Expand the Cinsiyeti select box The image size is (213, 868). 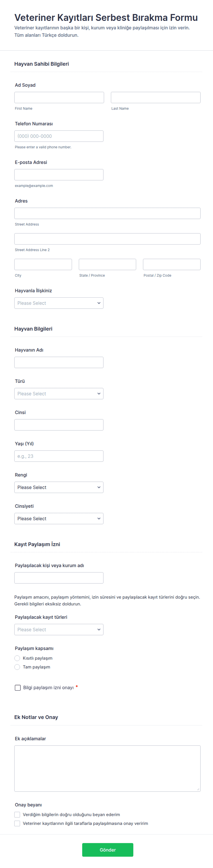(x=59, y=519)
